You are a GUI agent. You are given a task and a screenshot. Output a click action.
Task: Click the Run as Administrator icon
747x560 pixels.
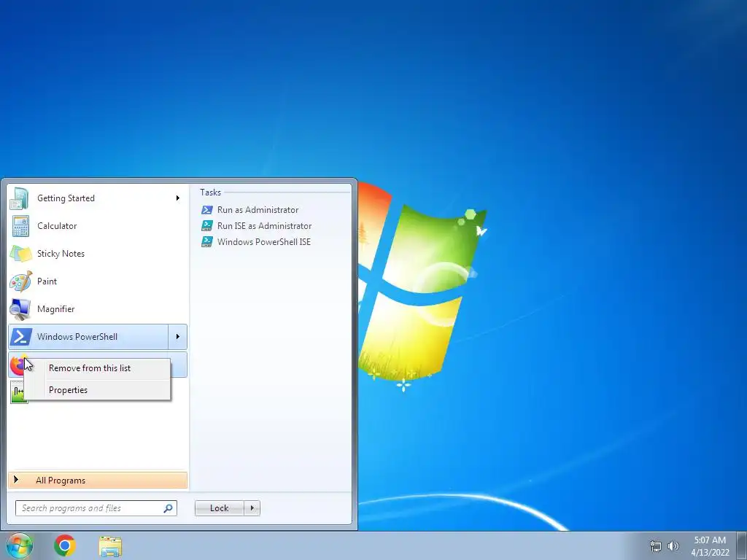(x=206, y=210)
